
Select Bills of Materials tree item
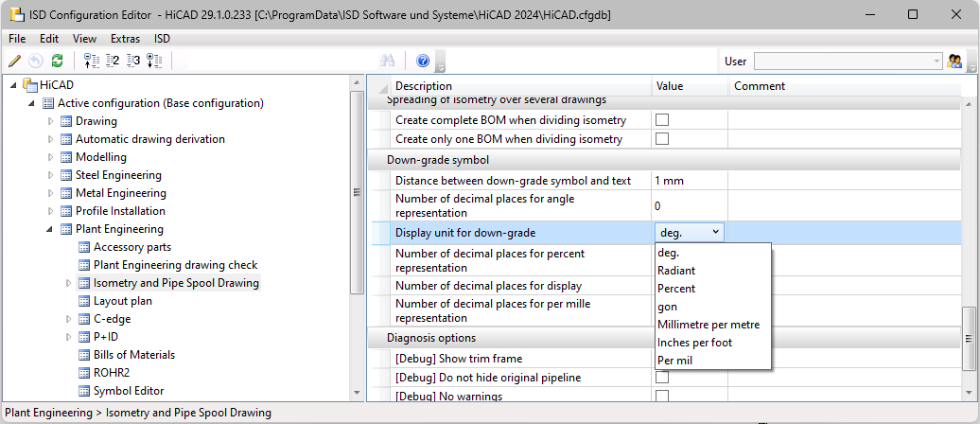(x=134, y=355)
